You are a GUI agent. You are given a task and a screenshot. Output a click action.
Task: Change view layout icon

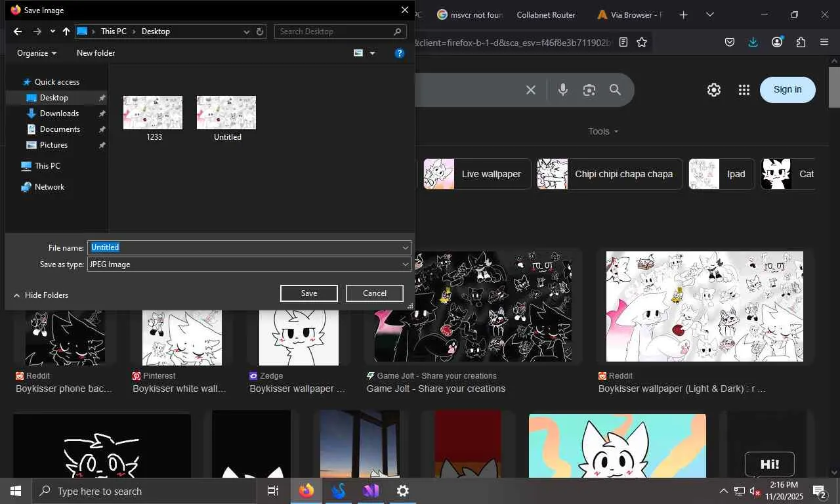[358, 53]
